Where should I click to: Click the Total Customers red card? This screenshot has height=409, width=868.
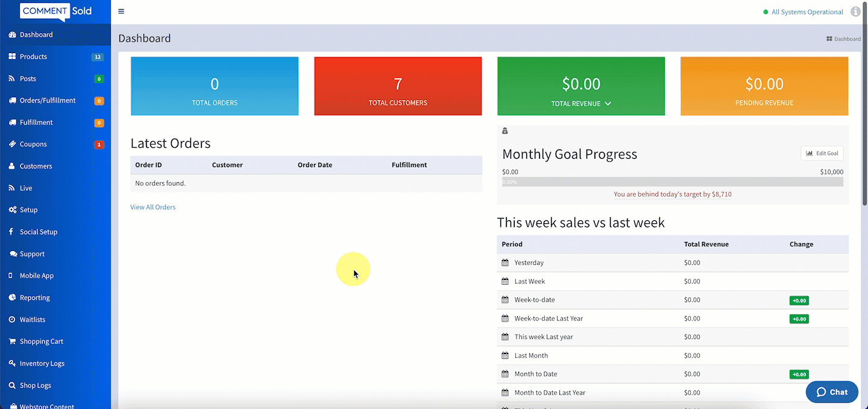(x=398, y=86)
